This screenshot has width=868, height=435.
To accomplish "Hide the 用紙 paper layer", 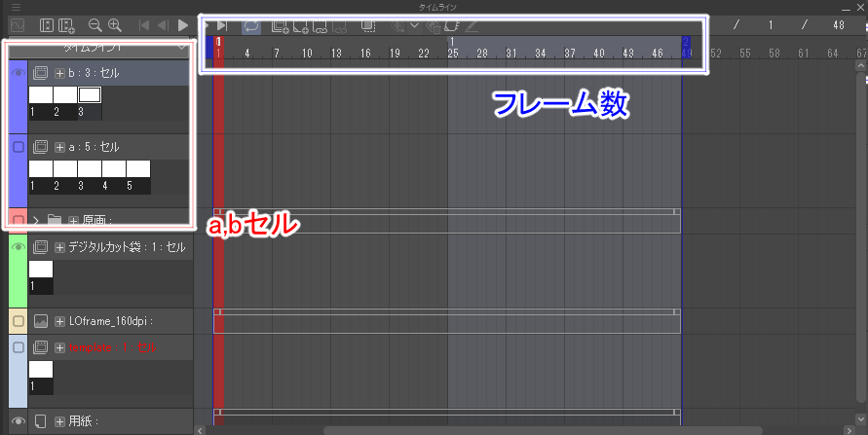I will 19,421.
